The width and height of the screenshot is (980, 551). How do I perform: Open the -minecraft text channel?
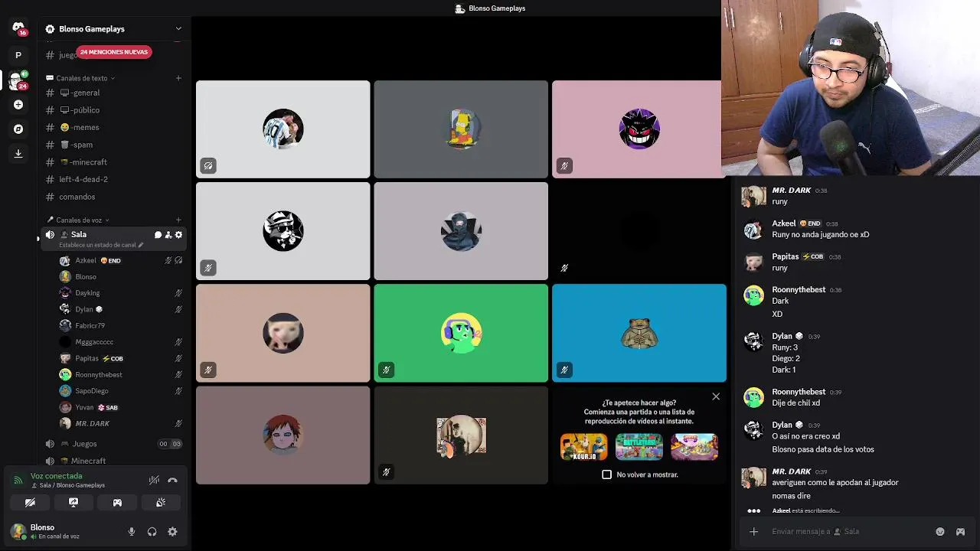coord(113,162)
